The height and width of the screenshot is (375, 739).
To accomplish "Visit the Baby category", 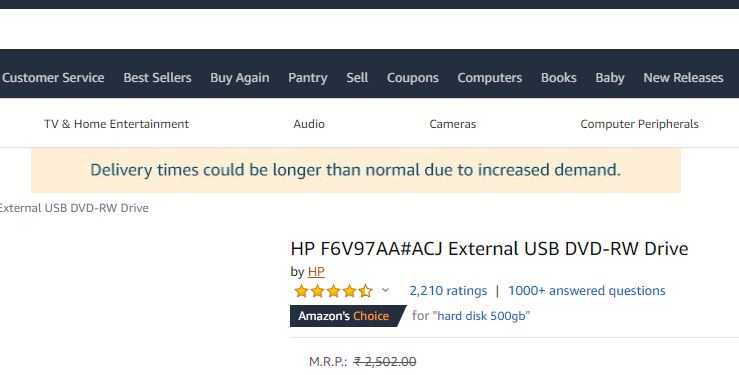I will (610, 78).
